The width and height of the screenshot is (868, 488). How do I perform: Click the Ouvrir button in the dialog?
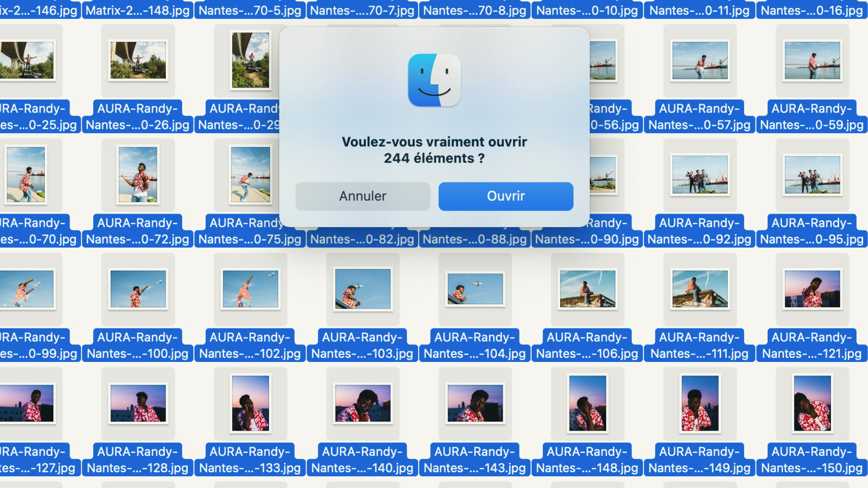(506, 196)
